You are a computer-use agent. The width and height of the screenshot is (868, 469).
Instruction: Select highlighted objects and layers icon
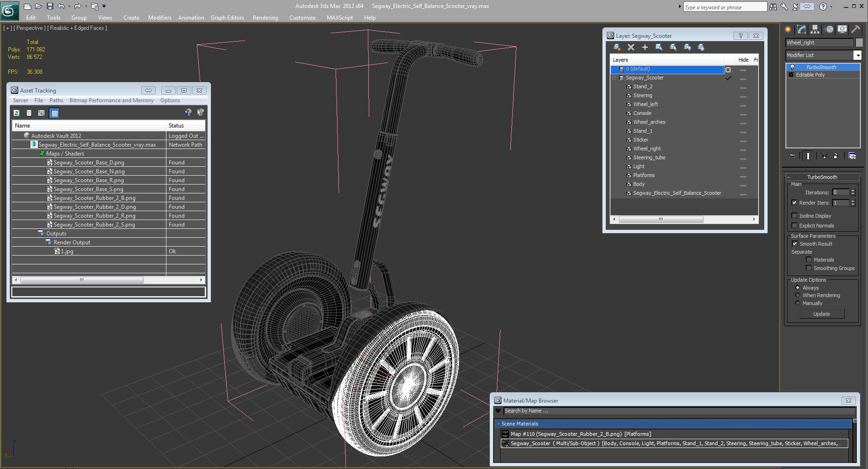pyautogui.click(x=659, y=47)
